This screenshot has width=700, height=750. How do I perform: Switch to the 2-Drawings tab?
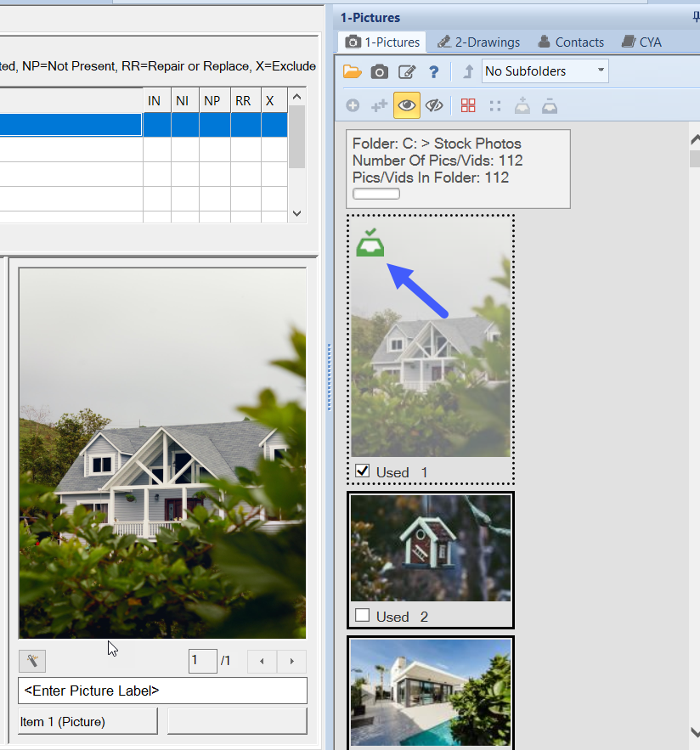[478, 42]
